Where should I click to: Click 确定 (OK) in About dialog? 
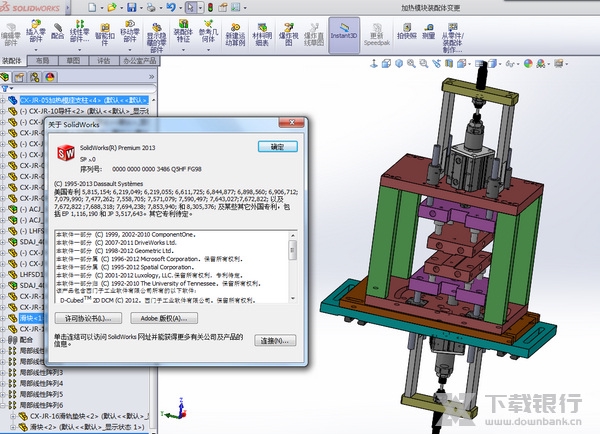[x=277, y=147]
